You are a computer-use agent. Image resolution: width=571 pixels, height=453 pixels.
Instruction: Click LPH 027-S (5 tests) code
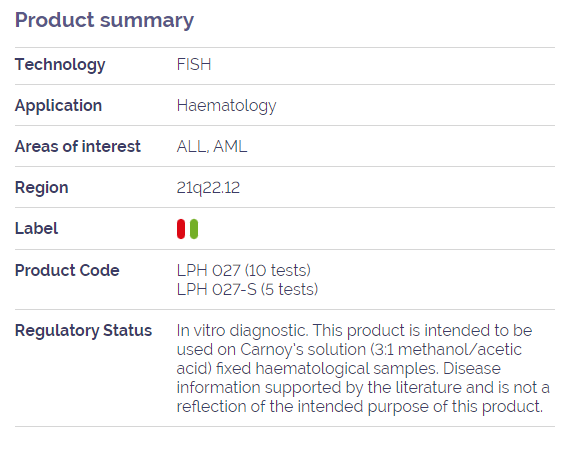tap(247, 289)
